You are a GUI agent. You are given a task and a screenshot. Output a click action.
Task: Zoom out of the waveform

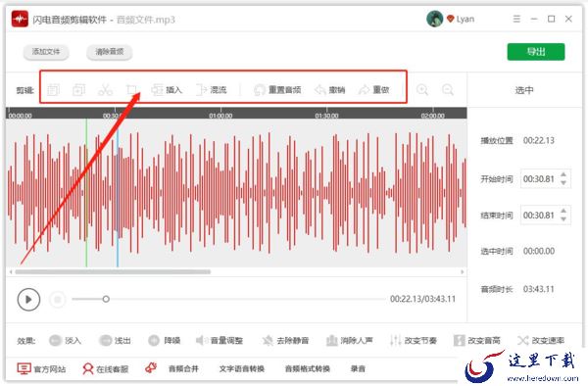pyautogui.click(x=448, y=90)
